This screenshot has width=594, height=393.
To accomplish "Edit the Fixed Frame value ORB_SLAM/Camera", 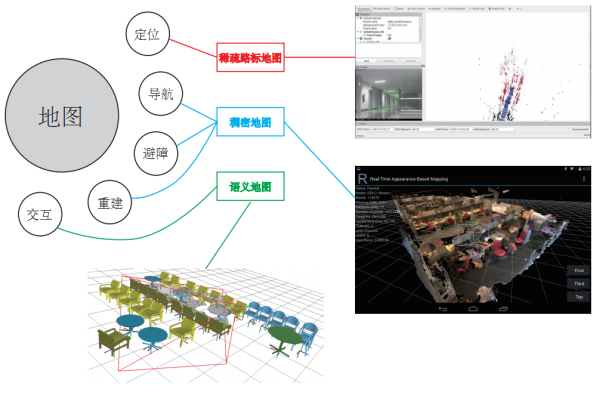I will [399, 22].
